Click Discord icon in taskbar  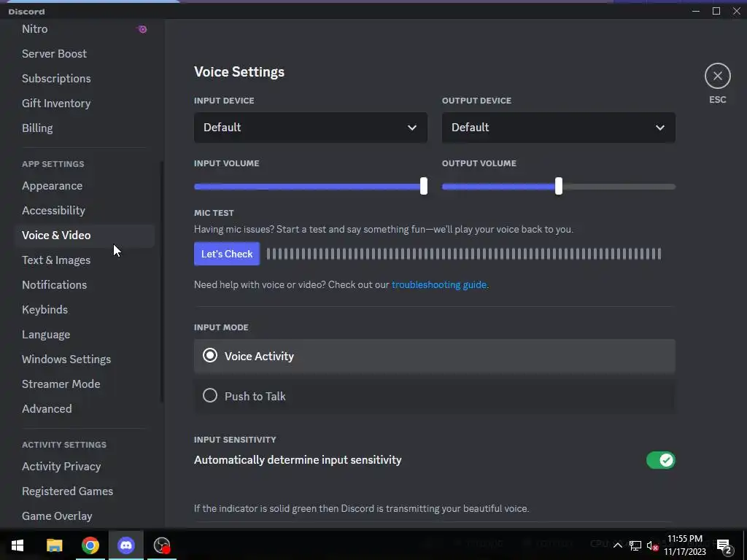[x=126, y=545]
